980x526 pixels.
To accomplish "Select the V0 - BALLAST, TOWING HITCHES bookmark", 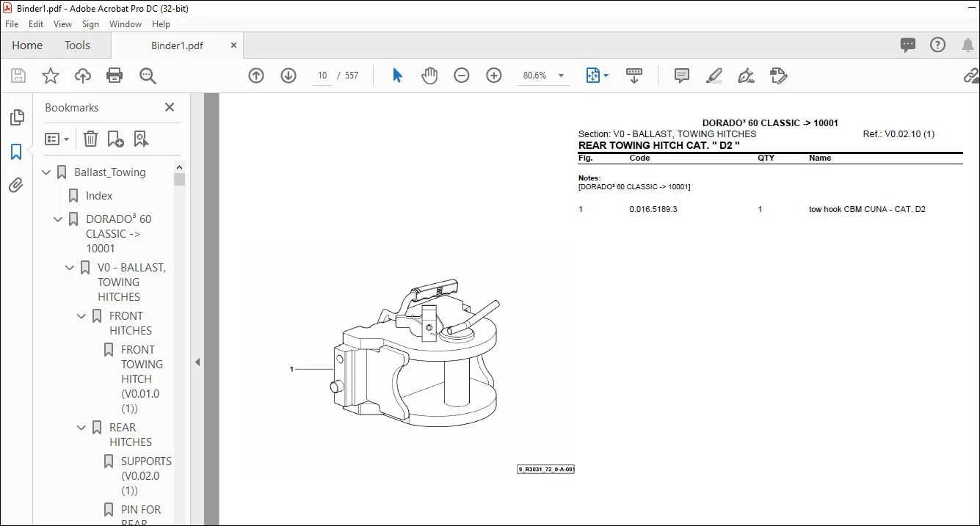I will 131,282.
